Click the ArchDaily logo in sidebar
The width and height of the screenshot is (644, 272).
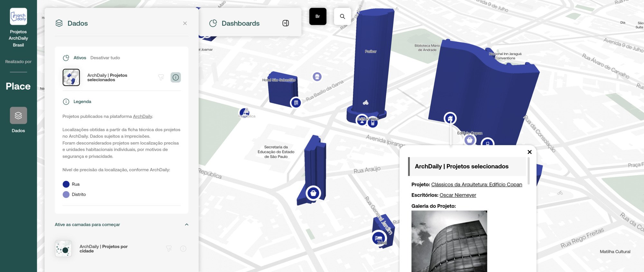coord(18,16)
